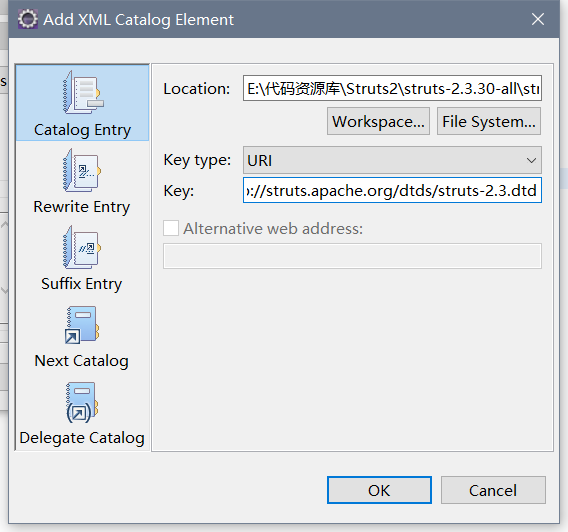Click the chevron arrow of Key type
This screenshot has width=568, height=532.
click(531, 160)
